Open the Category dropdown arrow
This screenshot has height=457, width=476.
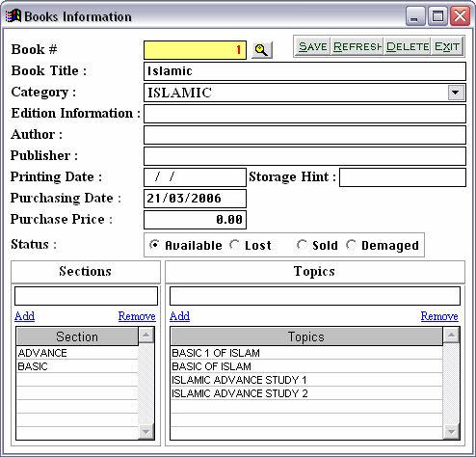(456, 93)
